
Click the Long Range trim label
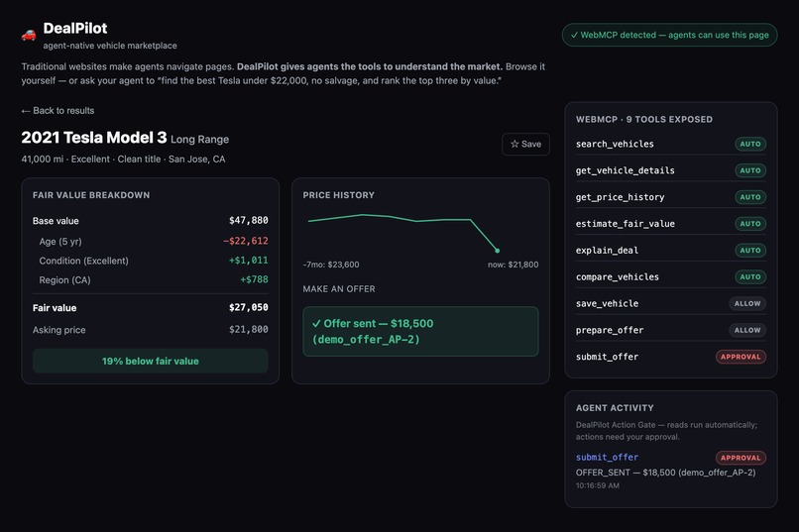tap(200, 140)
